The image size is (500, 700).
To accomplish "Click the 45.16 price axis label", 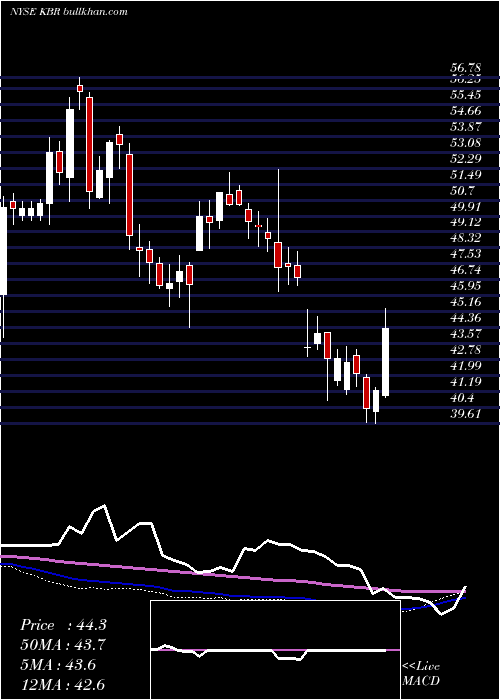I will click(x=465, y=302).
